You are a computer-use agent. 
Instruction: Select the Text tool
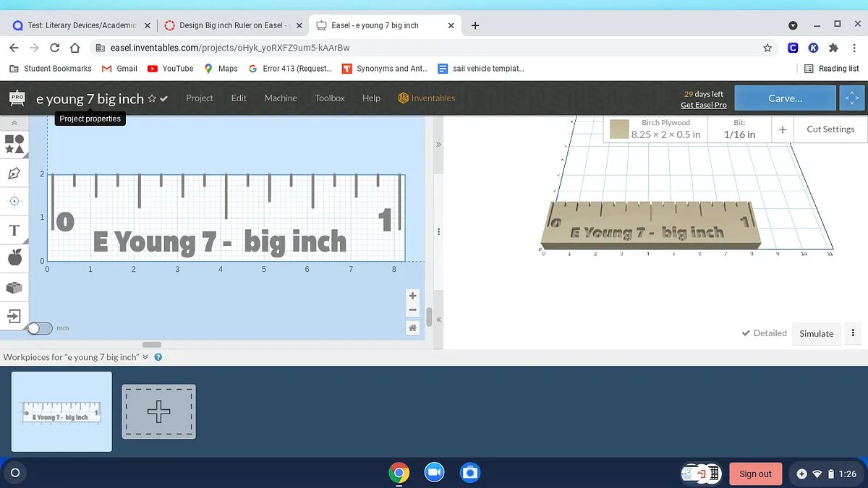[x=14, y=231]
